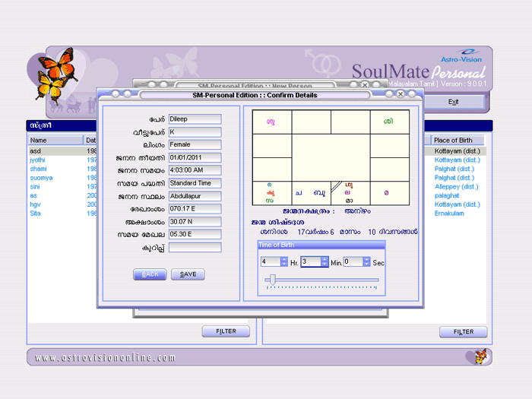Image resolution: width=532 pixels, height=399 pixels.
Task: Close the New Person window behind
Action: click(x=365, y=85)
